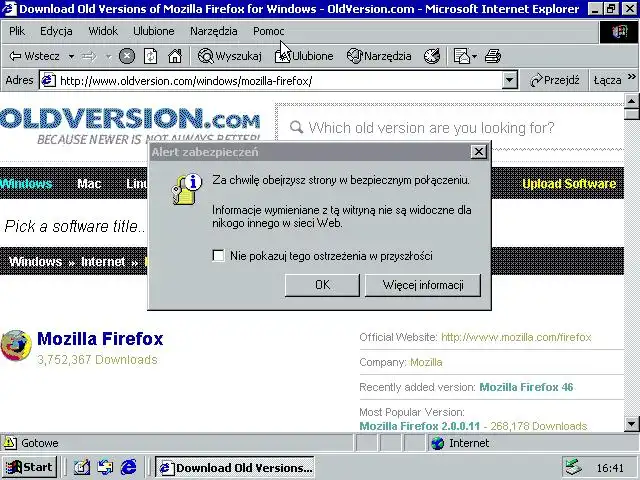Click Upload Software link

pos(569,184)
